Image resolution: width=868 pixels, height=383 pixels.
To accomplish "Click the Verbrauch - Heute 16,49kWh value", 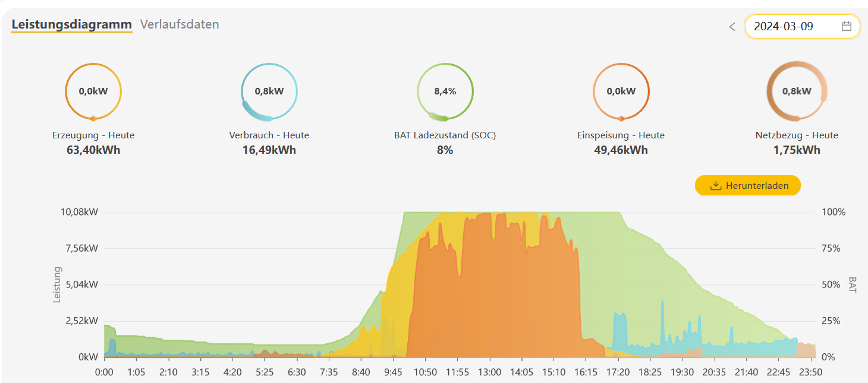I will tap(269, 150).
